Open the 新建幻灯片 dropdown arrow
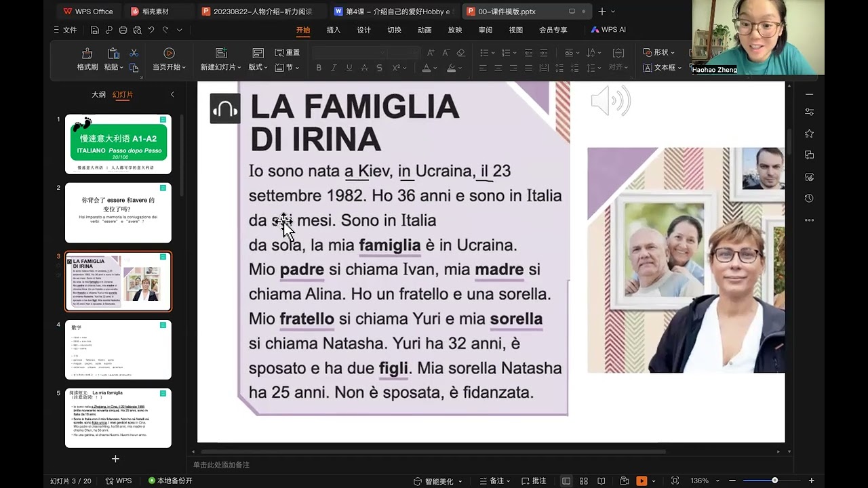 pos(239,68)
